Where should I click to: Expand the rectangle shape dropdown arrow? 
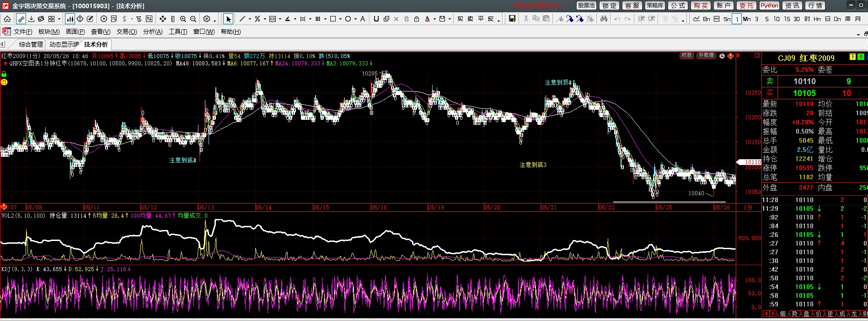[x=340, y=19]
